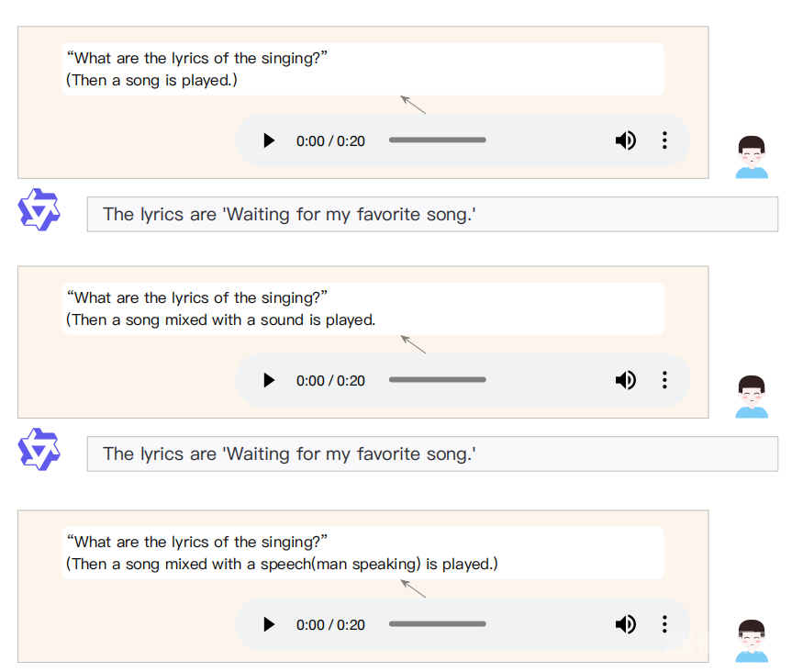
Task: Seek within the first audio progress bar
Action: pos(438,140)
